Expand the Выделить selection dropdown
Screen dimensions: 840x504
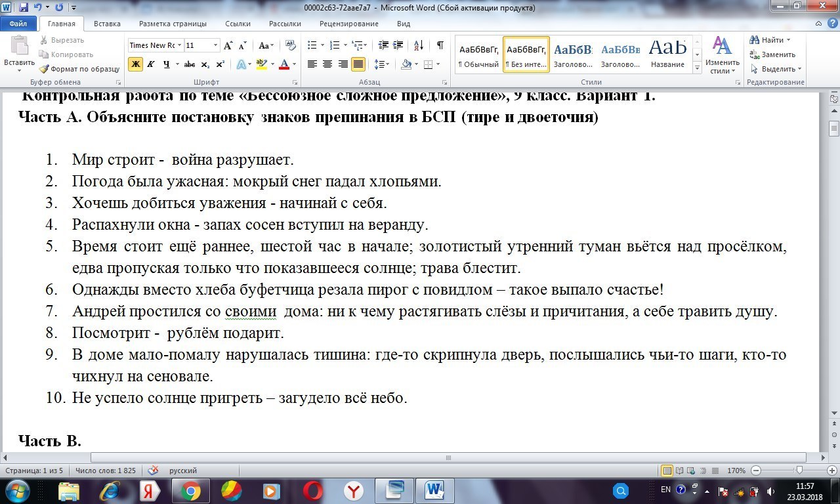(x=776, y=69)
